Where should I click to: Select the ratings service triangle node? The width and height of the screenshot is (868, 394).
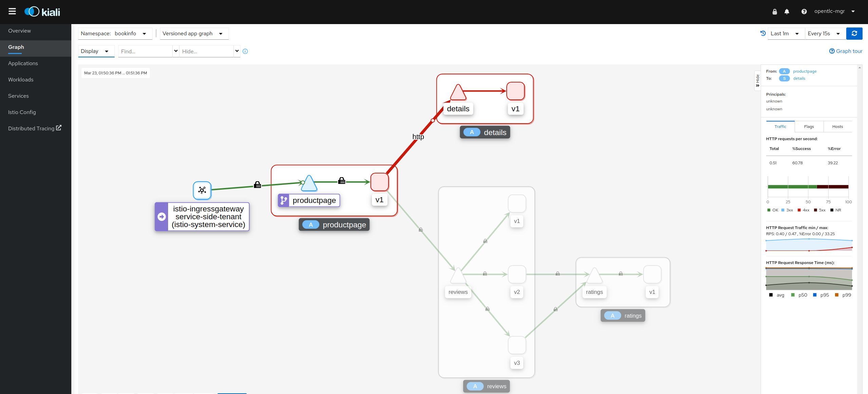(x=594, y=276)
